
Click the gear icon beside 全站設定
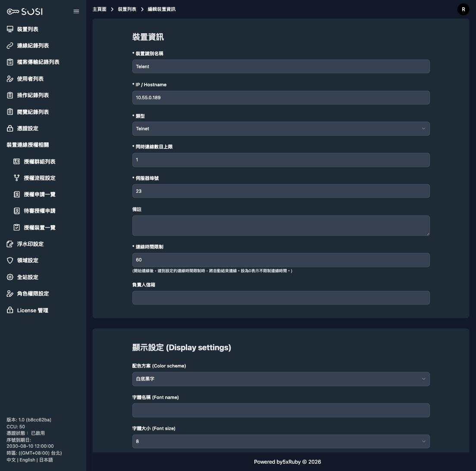coord(10,277)
